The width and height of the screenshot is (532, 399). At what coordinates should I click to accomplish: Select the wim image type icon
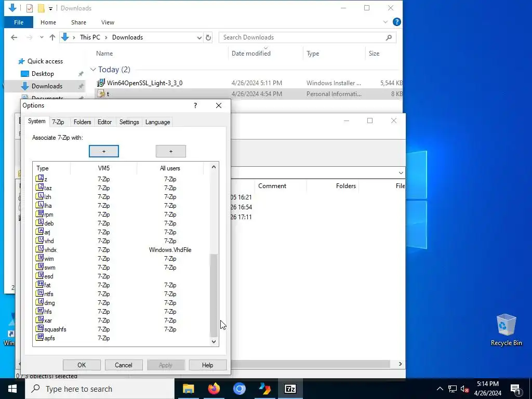point(39,258)
